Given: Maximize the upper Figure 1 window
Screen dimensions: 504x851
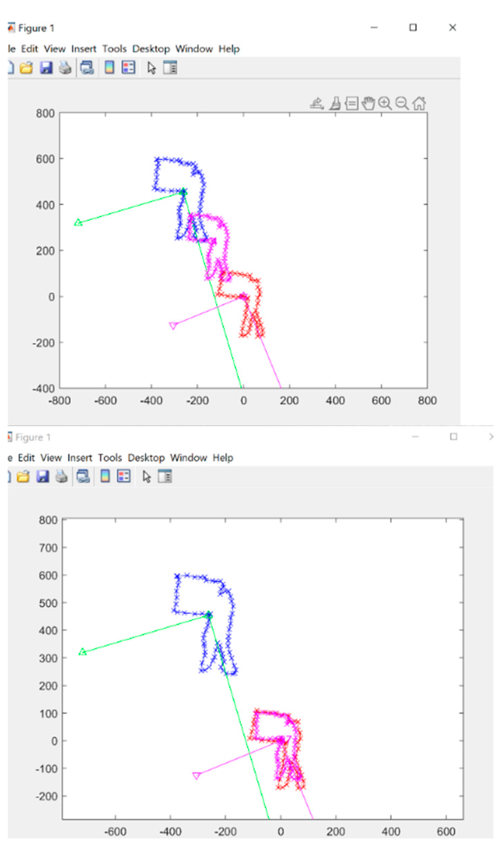Looking at the screenshot, I should (413, 27).
